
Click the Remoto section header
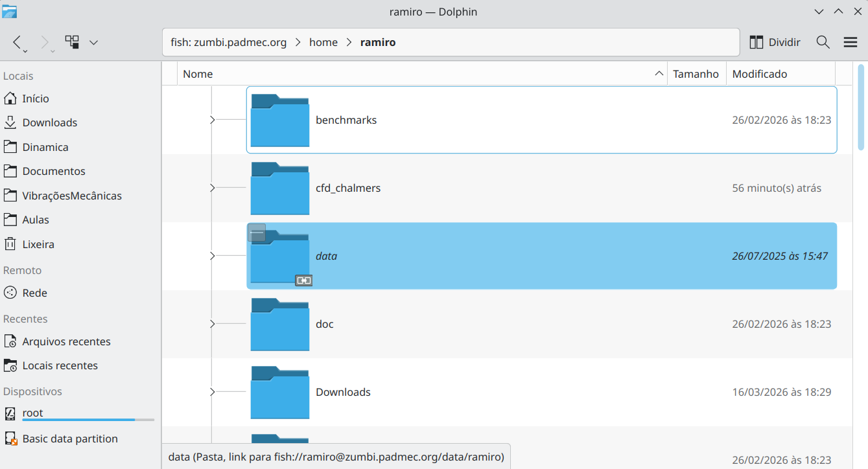22,270
